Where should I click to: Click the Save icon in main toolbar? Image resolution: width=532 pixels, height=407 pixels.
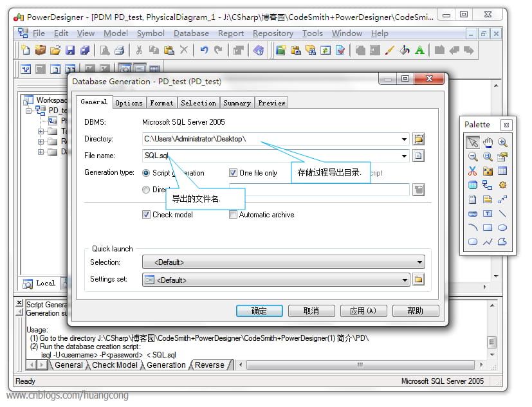(70, 50)
